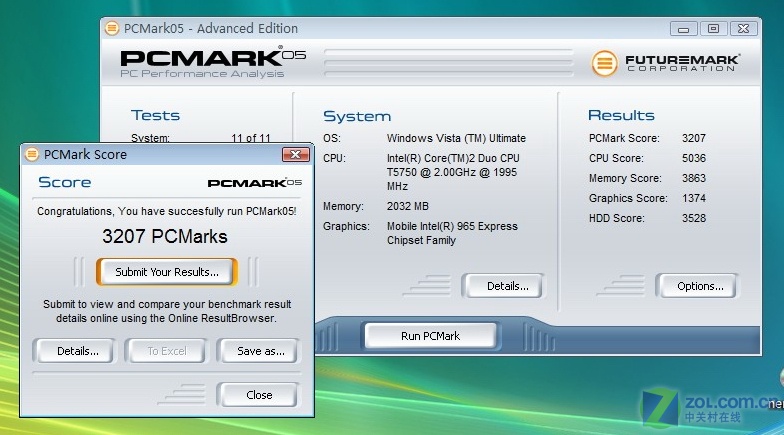Maximize the PCMark05 main window
Image resolution: width=784 pixels, height=435 pixels.
click(714, 28)
